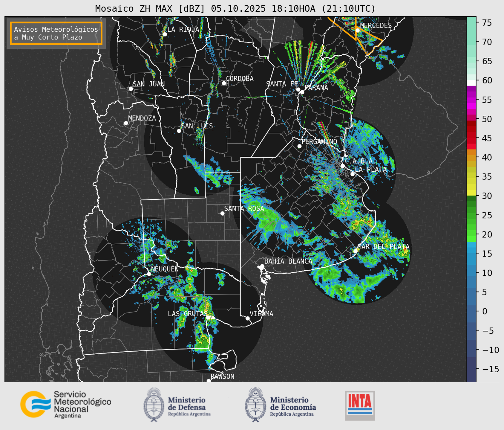This screenshot has height=430, width=504.
Task: Click the NEUQUÉN city marker dot
Action: point(149,274)
